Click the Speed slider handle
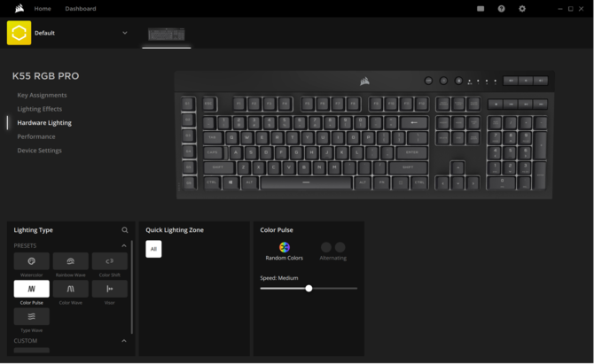This screenshot has height=364, width=594. point(309,289)
